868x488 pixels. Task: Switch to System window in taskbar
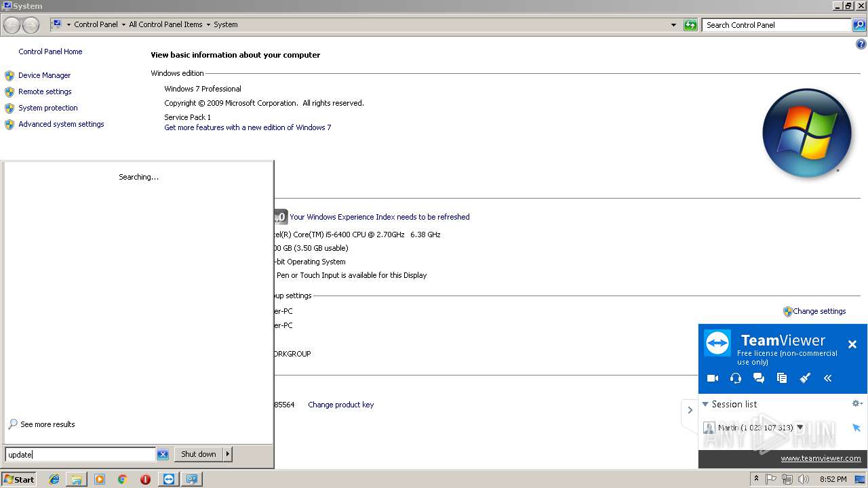click(192, 479)
